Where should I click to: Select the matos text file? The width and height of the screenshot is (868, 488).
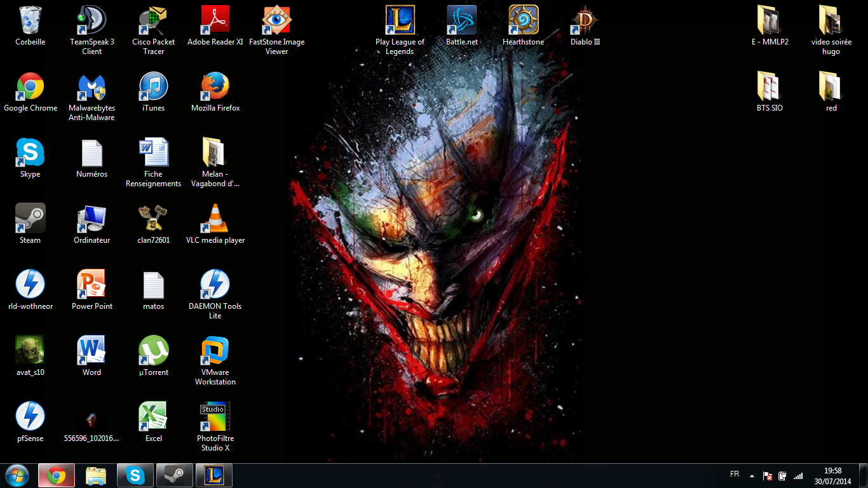(x=153, y=285)
